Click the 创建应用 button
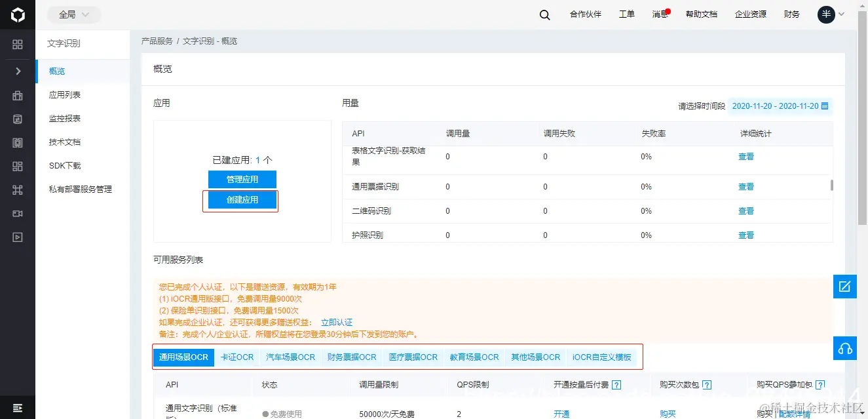868x419 pixels. click(241, 200)
